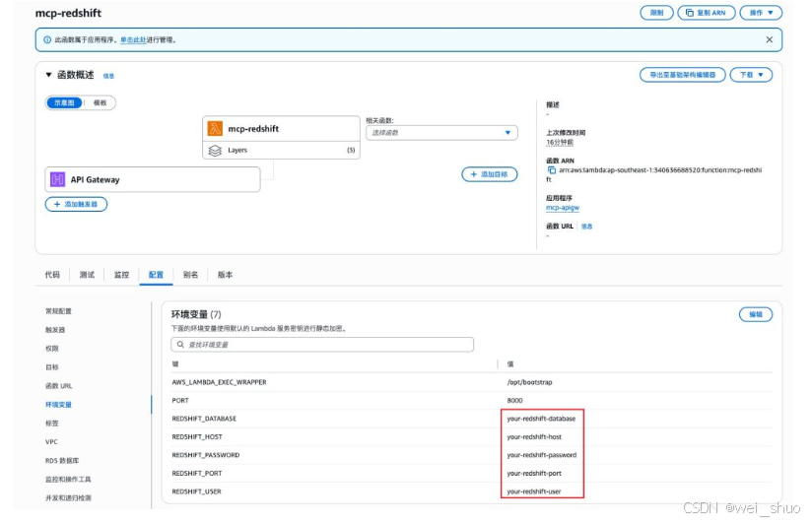Switch to the template view toggle
This screenshot has height=523, width=812.
pyautogui.click(x=100, y=102)
